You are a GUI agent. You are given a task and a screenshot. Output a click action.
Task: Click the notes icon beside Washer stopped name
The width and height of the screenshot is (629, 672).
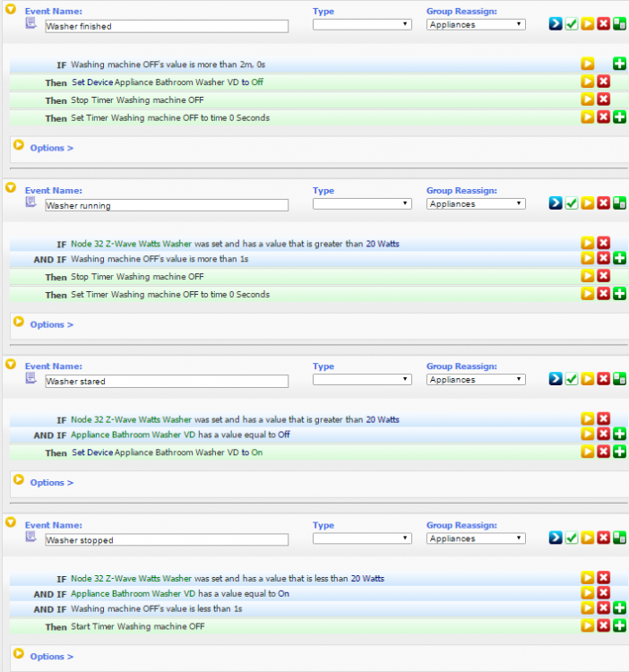(x=30, y=538)
